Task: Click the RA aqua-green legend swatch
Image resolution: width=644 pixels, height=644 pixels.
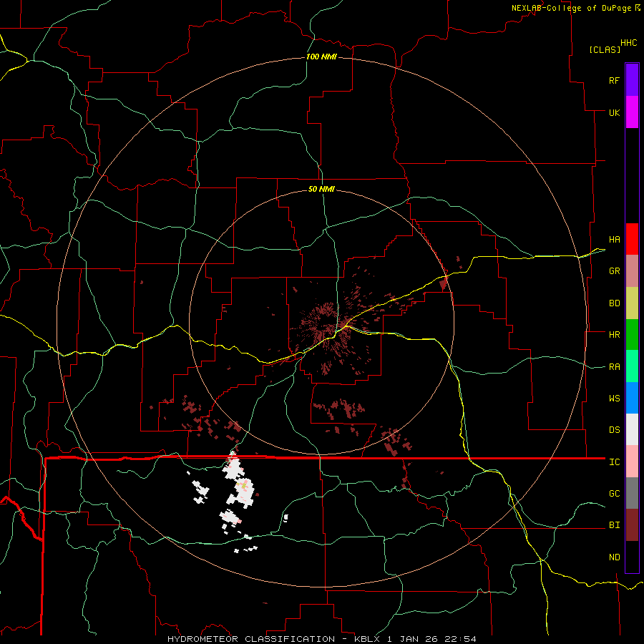Action: [x=632, y=366]
